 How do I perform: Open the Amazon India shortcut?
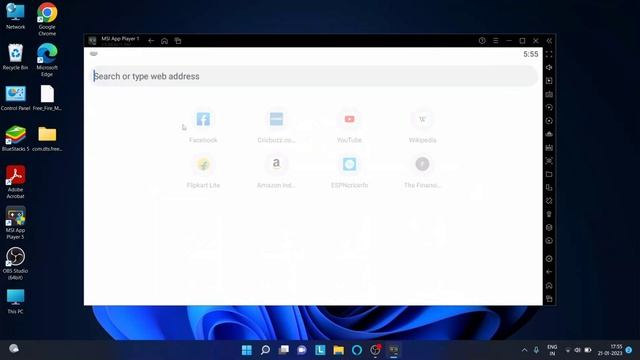tap(276, 172)
